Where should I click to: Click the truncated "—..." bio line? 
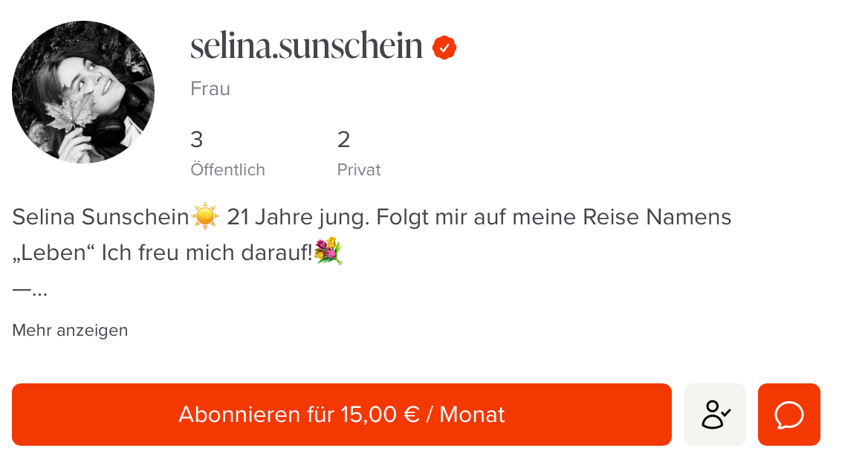pyautogui.click(x=30, y=290)
